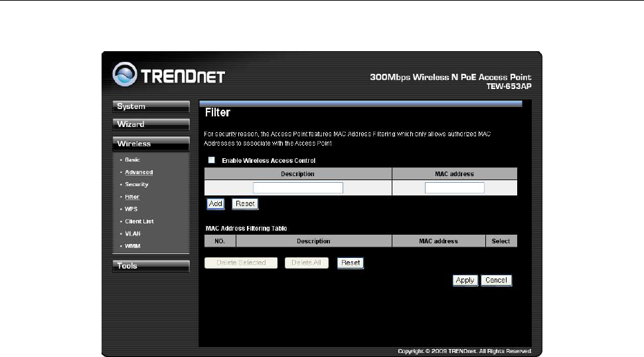The width and height of the screenshot is (644, 357).
Task: Open the Wireless menu section
Action: pyautogui.click(x=151, y=144)
